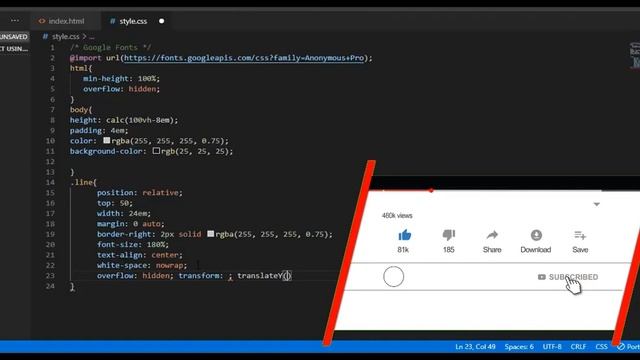Expand the description dropdown arrow above Save
The height and width of the screenshot is (360, 640).
click(596, 204)
